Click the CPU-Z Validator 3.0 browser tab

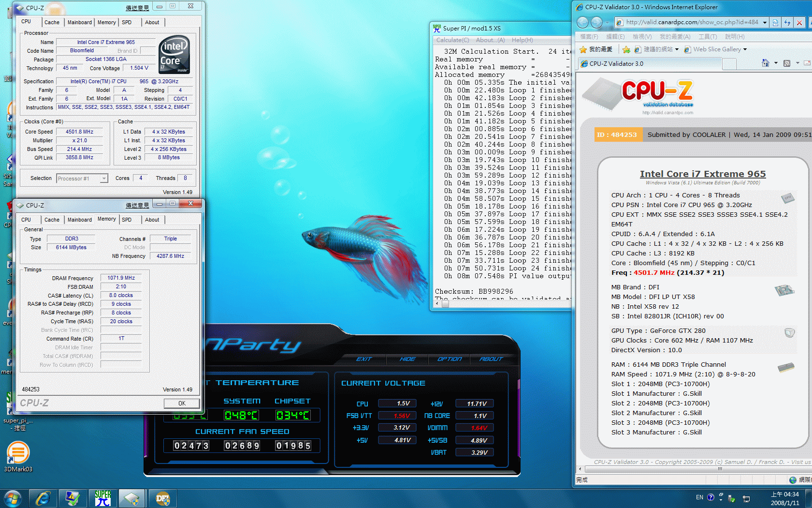[x=650, y=63]
